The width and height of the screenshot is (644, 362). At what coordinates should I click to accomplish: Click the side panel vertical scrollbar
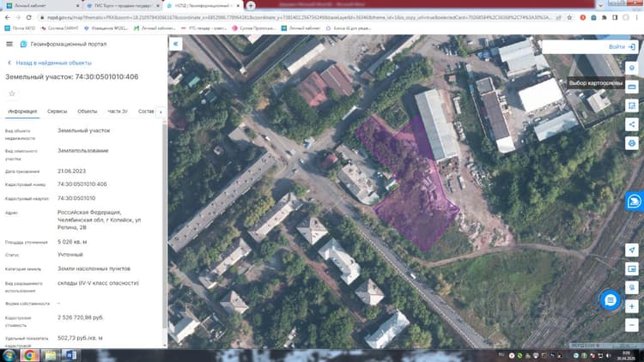[x=165, y=226]
